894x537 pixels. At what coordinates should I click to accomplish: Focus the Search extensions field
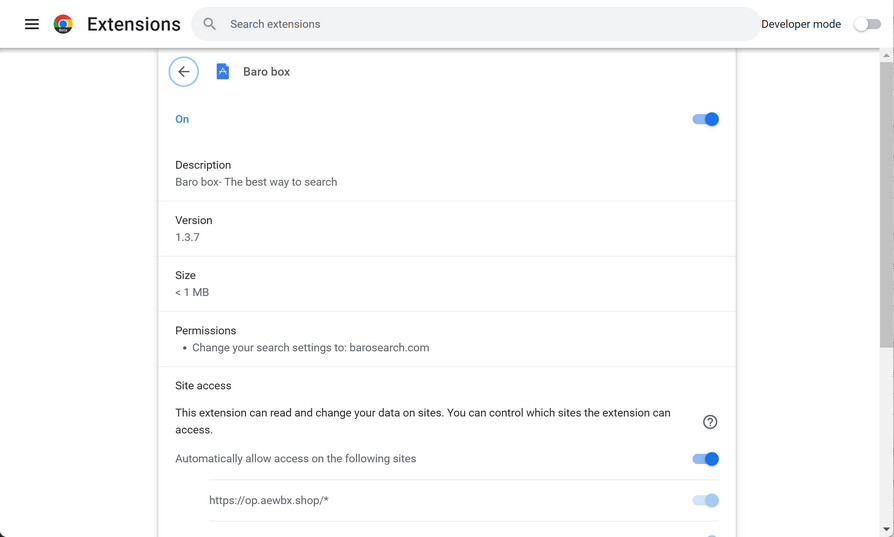(480, 24)
